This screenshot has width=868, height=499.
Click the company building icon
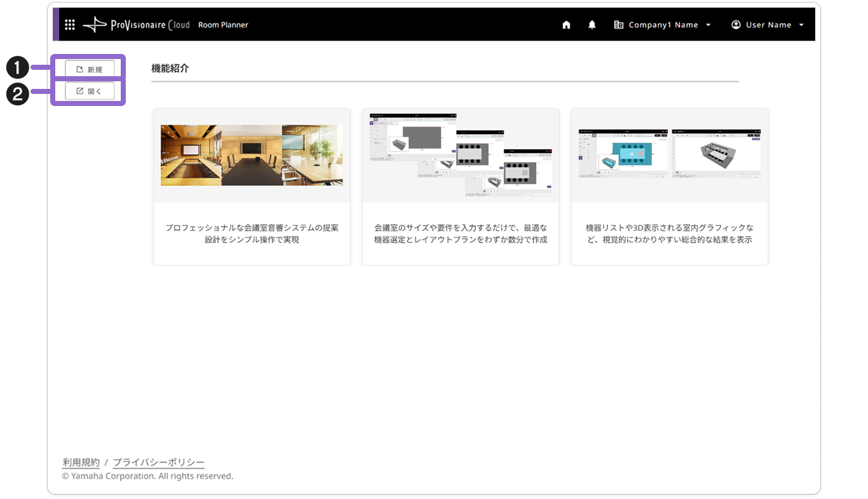click(x=618, y=25)
